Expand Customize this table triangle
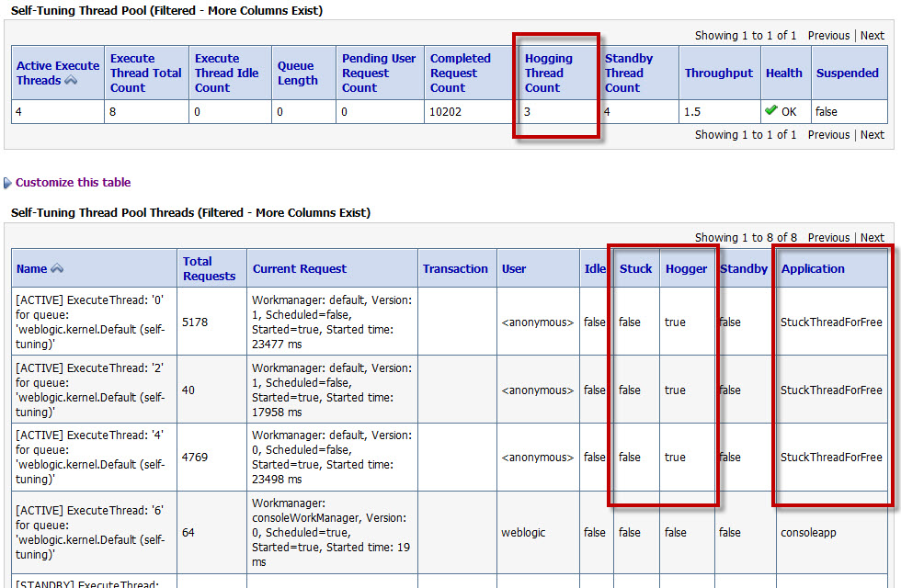 [x=7, y=183]
